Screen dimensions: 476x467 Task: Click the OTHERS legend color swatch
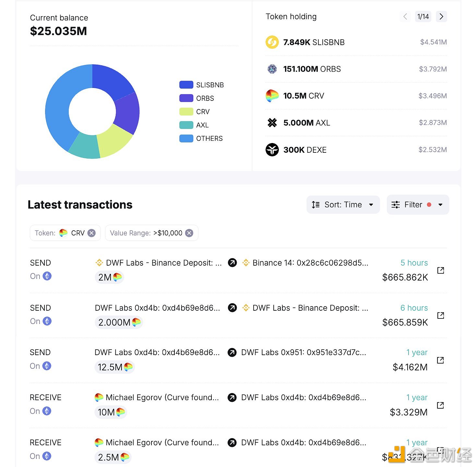click(186, 138)
